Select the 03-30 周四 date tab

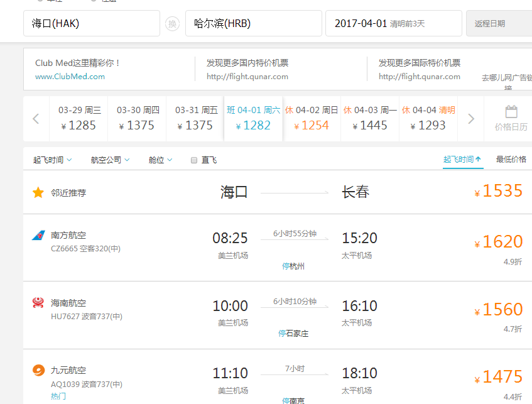pos(137,119)
